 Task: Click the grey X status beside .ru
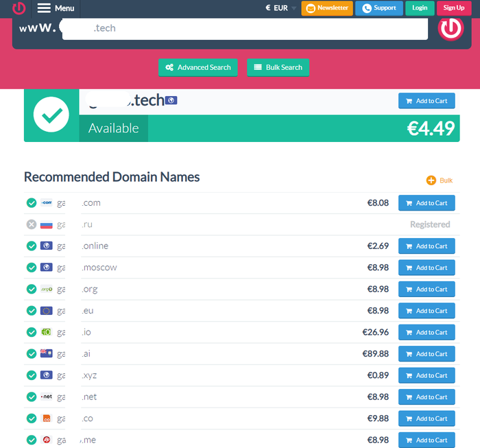(x=32, y=224)
